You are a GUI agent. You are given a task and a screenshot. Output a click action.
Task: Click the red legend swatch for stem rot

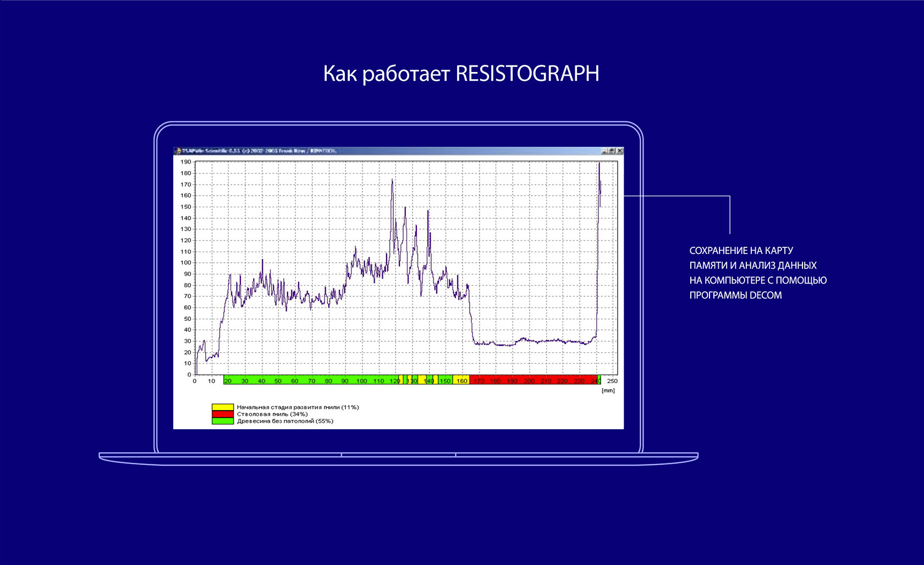(223, 414)
